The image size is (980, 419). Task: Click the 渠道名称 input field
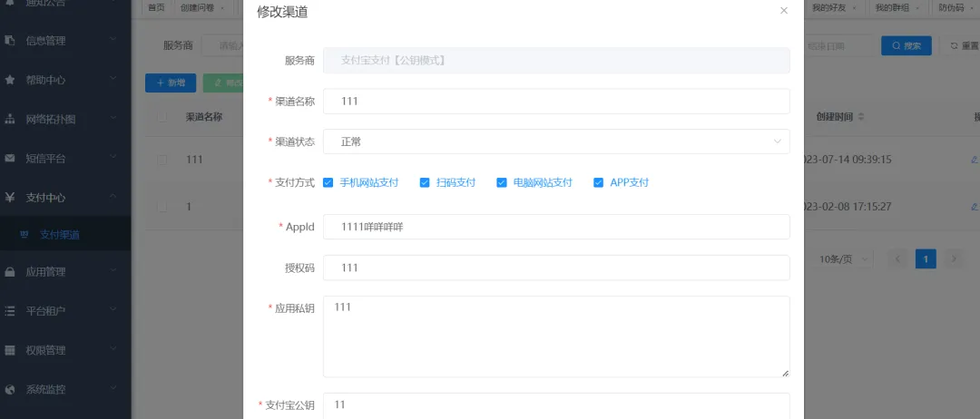pos(556,102)
